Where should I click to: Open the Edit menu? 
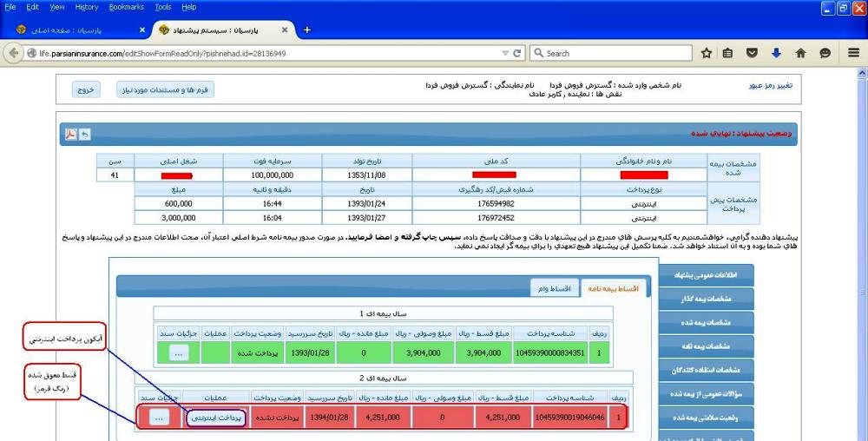(x=33, y=7)
